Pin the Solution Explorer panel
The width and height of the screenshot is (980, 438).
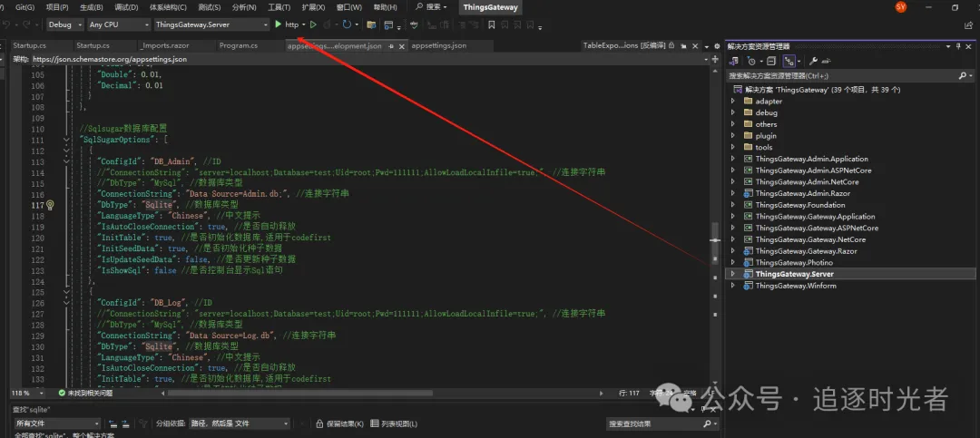coord(958,46)
